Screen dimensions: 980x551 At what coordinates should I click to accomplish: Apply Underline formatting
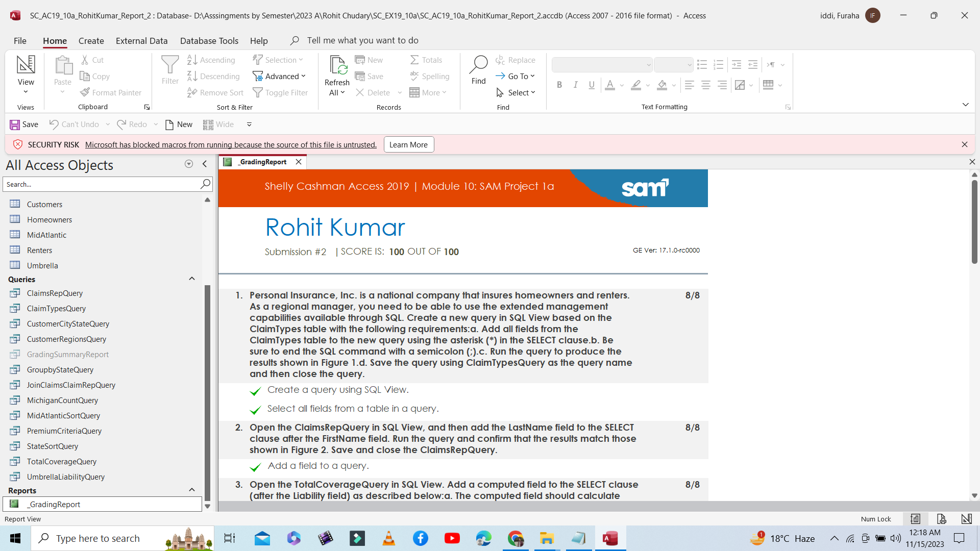pos(592,85)
